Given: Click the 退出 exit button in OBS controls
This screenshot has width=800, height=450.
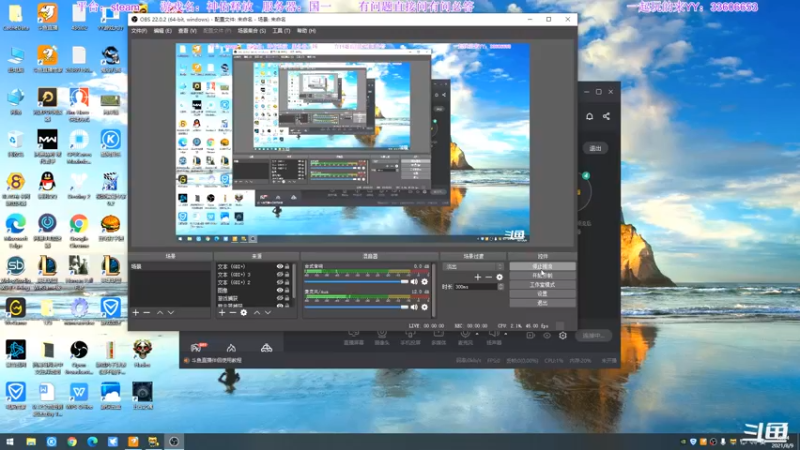Looking at the screenshot, I should [x=542, y=303].
